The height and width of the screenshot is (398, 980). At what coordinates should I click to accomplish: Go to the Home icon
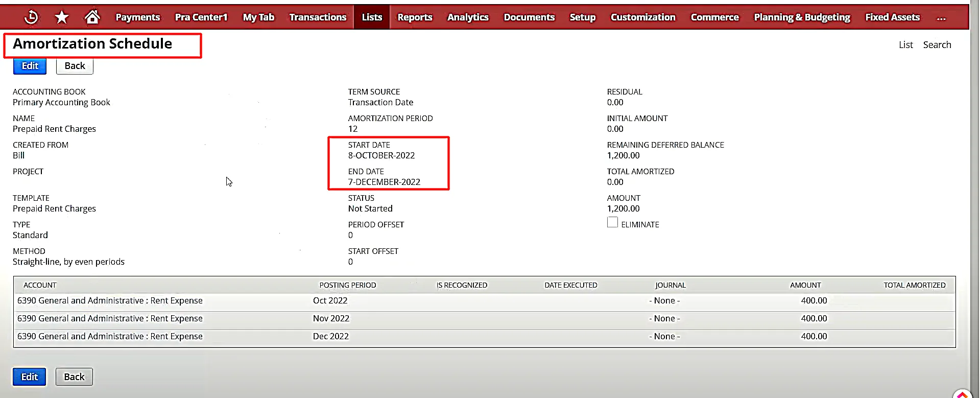pyautogui.click(x=92, y=17)
